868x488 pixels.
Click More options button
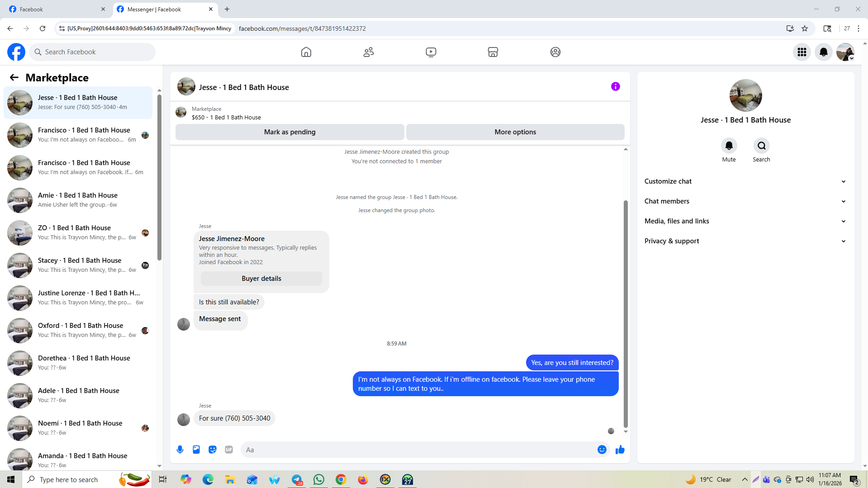pyautogui.click(x=515, y=132)
